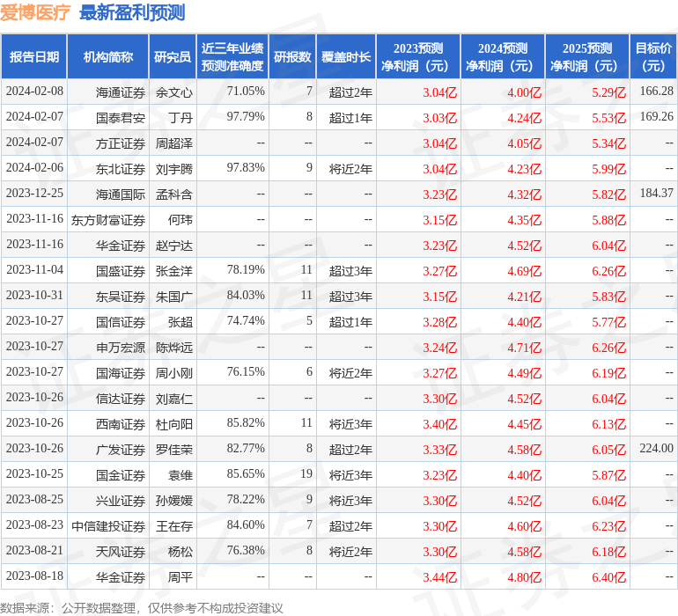Click the date 2023-08-18

pyautogui.click(x=34, y=576)
